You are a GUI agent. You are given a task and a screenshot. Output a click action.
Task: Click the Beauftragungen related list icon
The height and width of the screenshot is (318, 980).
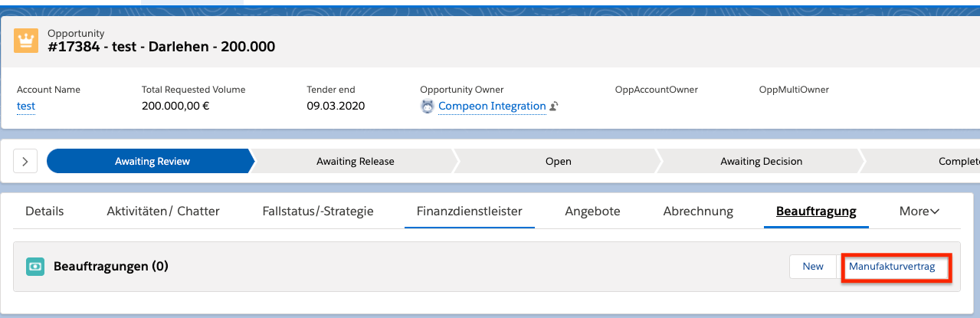(35, 267)
